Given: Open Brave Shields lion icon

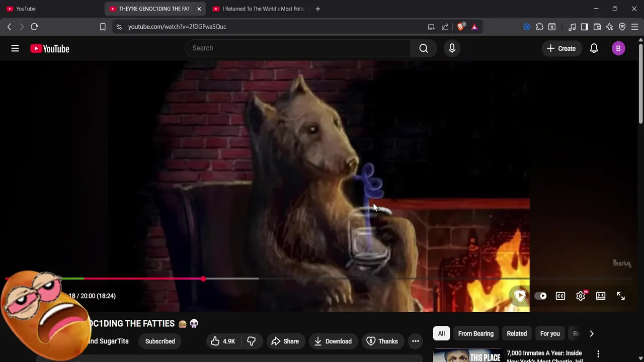Looking at the screenshot, I should [461, 27].
